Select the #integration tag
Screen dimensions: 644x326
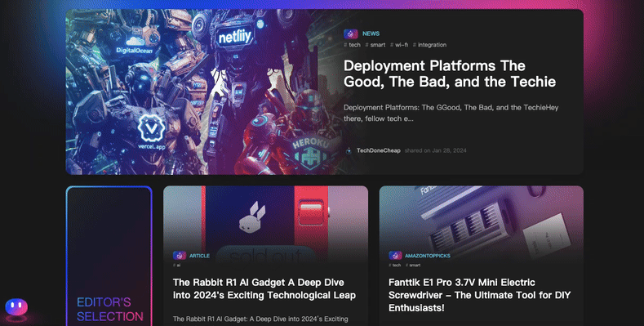(x=429, y=45)
